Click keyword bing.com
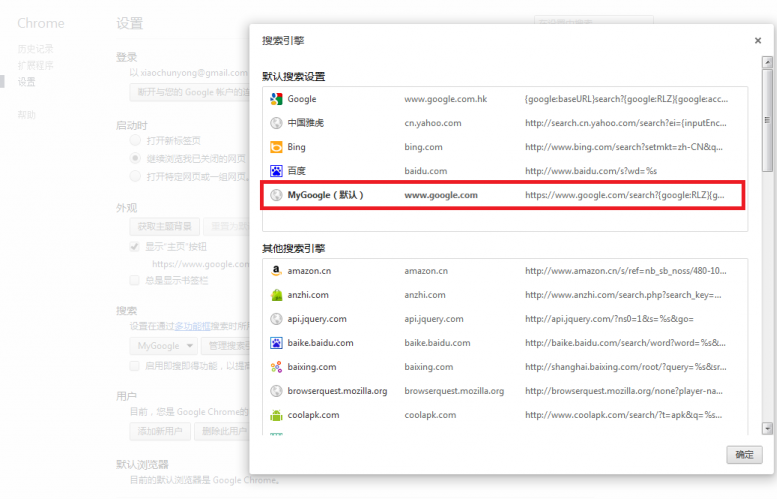The height and width of the screenshot is (499, 777). coord(423,147)
